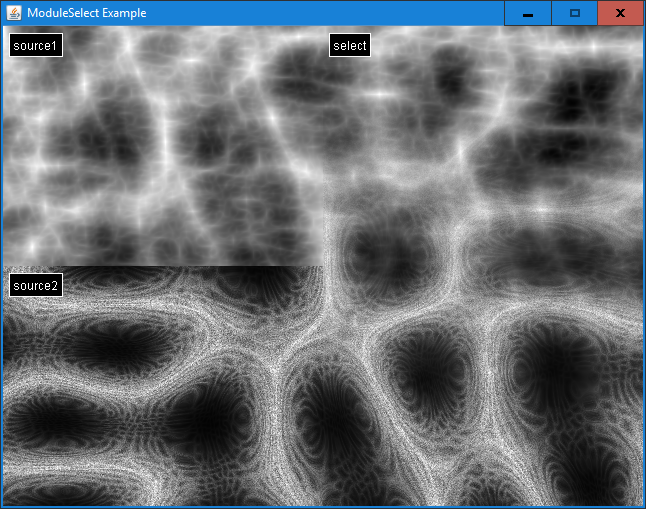646x509 pixels.
Task: Maximize the ModuleSelect Example window
Action: (x=574, y=13)
